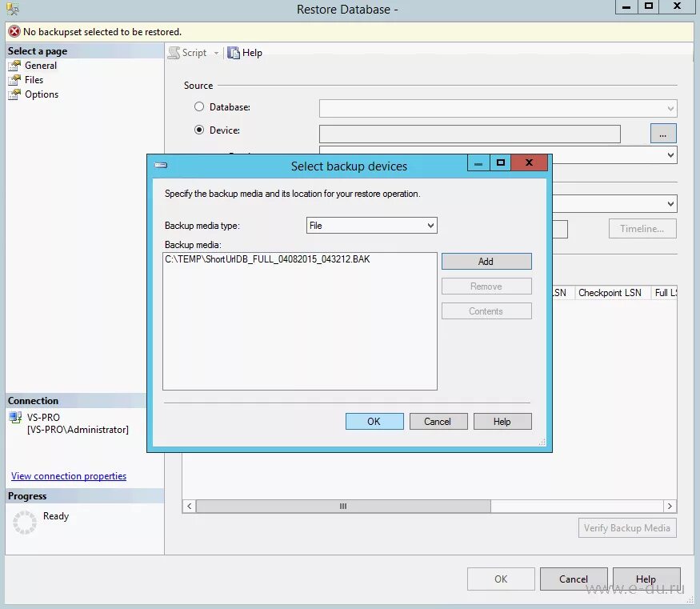700x609 pixels.
Task: Select the ShortUrlDB_FULL backup file entry
Action: [267, 259]
